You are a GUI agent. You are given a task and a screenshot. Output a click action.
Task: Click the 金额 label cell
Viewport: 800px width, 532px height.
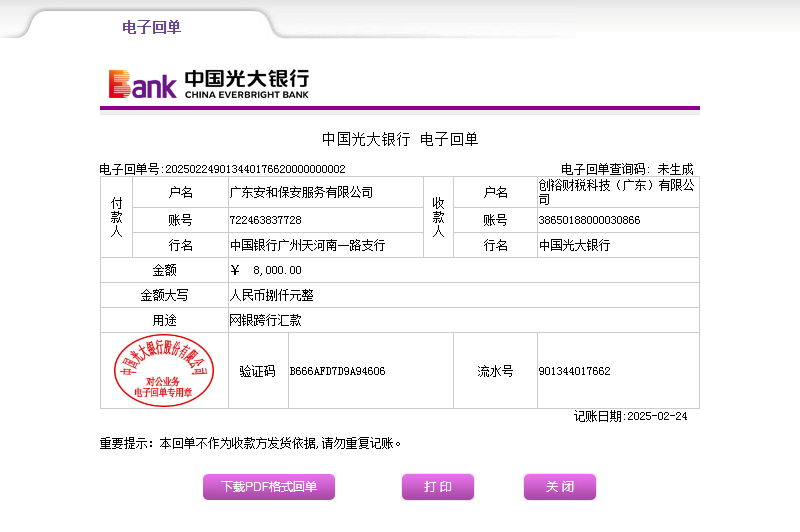click(x=164, y=270)
